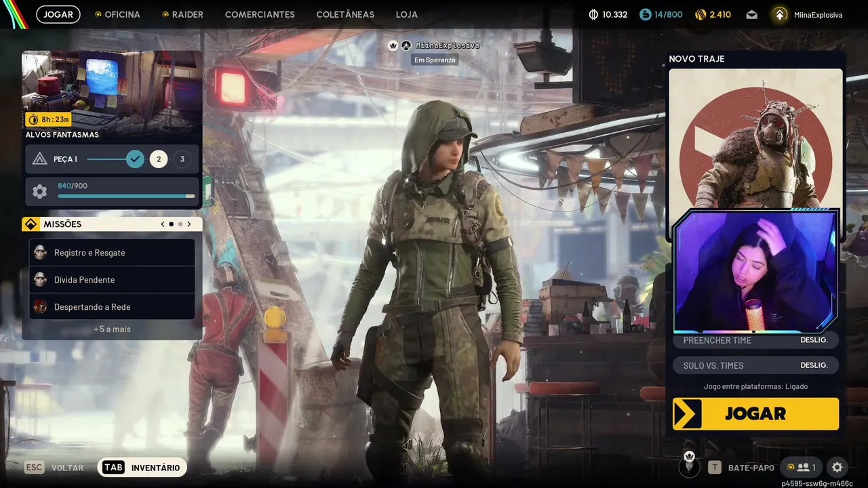Click the yellow MISSÕES diamond icon
The height and width of the screenshot is (488, 868).
point(31,224)
